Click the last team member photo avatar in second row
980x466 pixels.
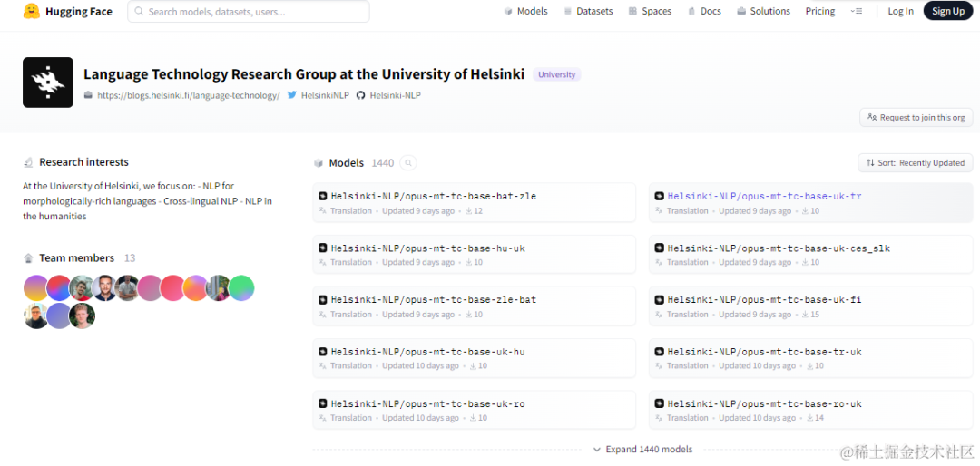[82, 316]
